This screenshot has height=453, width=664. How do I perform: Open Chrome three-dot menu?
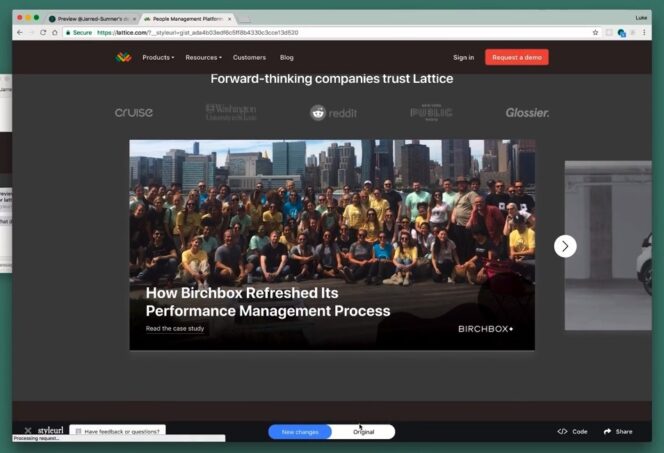pos(644,33)
